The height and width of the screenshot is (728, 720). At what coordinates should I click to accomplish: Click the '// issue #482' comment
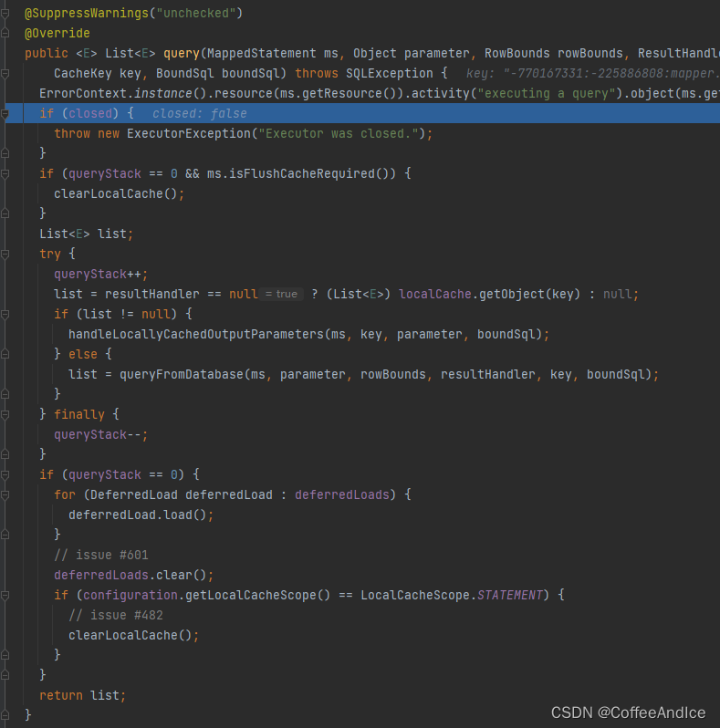(116, 615)
